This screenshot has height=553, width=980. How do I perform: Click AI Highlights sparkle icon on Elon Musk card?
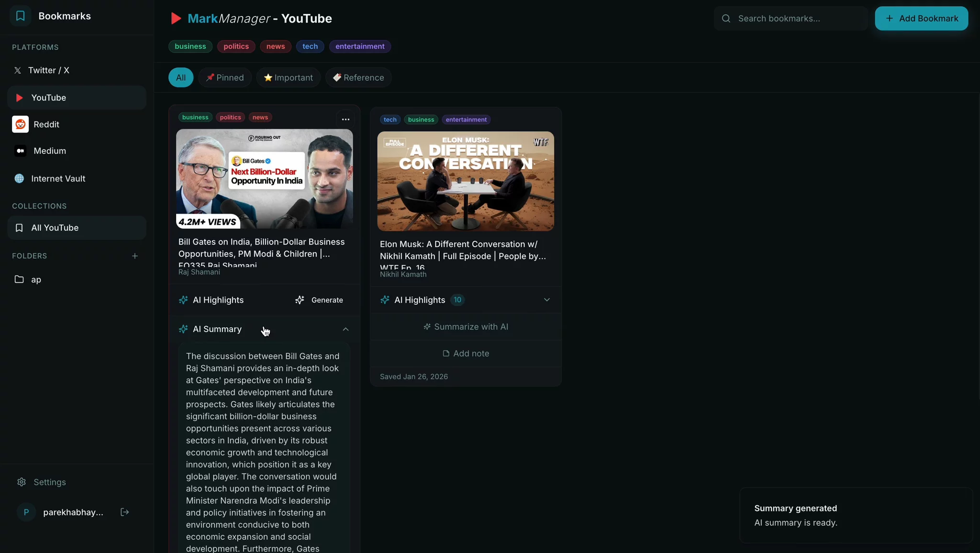coord(385,300)
